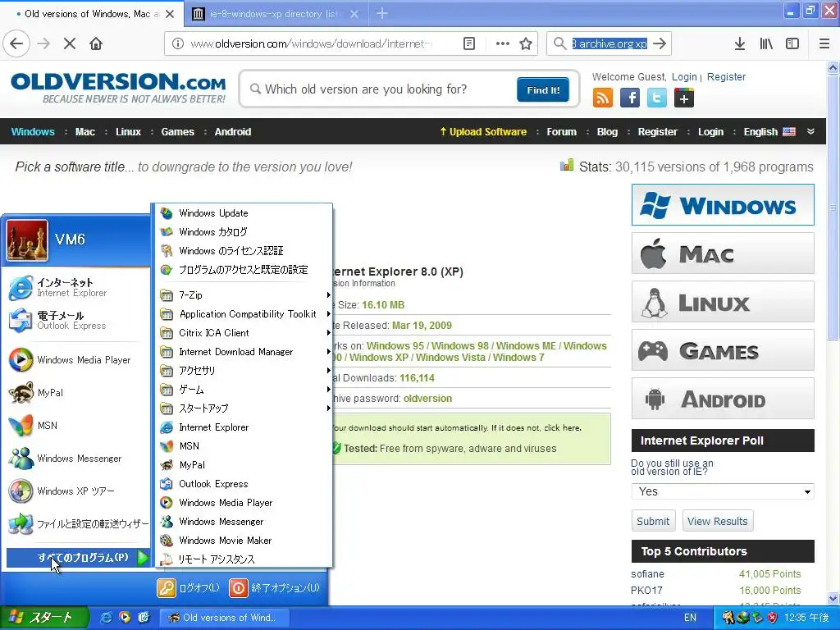Open Windows カタログ entry

244,232
